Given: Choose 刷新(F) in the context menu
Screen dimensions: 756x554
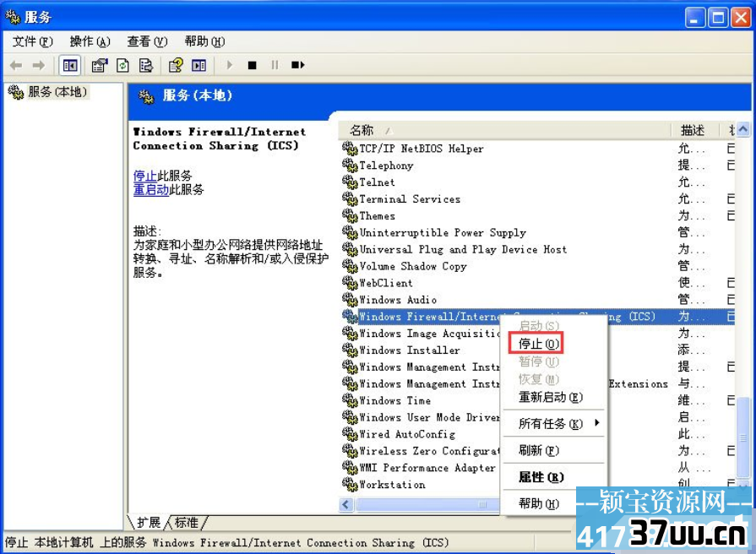Looking at the screenshot, I should pyautogui.click(x=539, y=450).
